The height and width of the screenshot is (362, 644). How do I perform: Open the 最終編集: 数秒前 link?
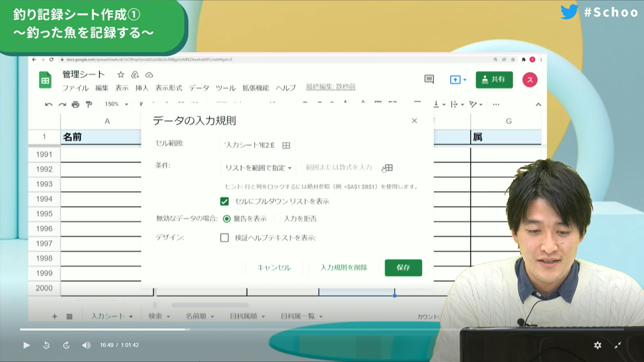click(x=330, y=87)
